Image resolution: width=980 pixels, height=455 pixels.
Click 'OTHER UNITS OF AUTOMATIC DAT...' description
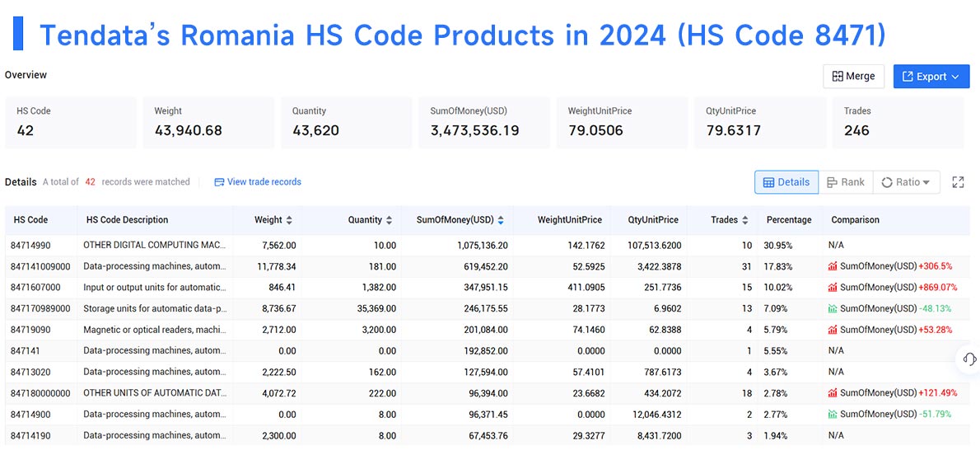155,393
